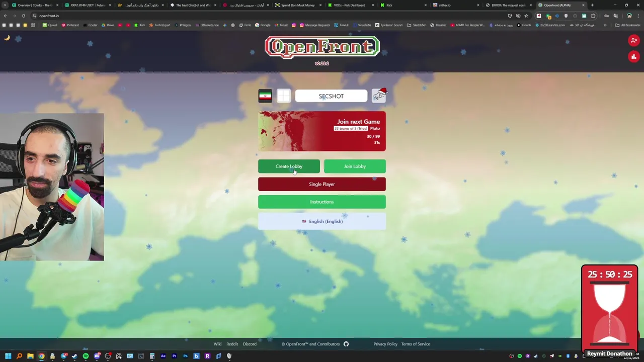Open Premiere Pro from the taskbar
This screenshot has height=362, width=644.
[174, 356]
